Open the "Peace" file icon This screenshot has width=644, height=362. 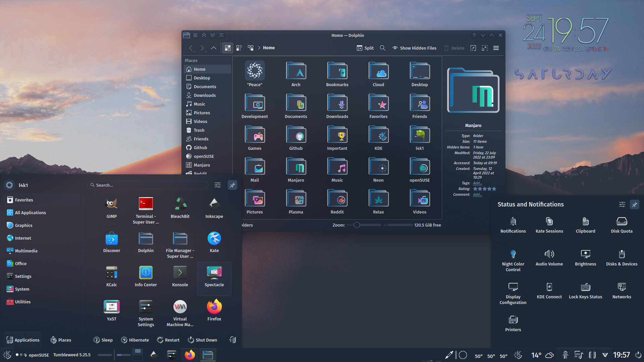pos(255,70)
